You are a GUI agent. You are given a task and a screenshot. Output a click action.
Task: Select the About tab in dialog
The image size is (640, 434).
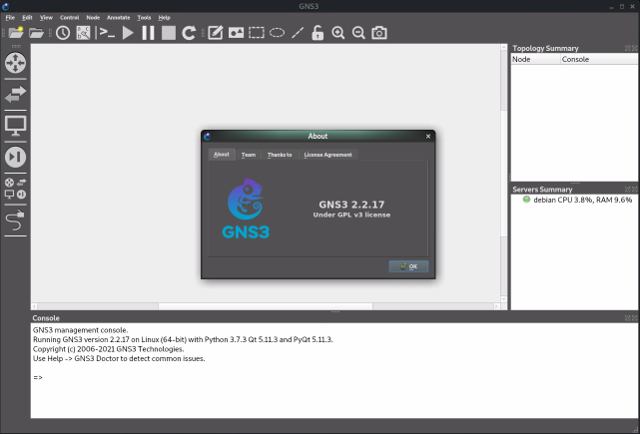click(222, 154)
